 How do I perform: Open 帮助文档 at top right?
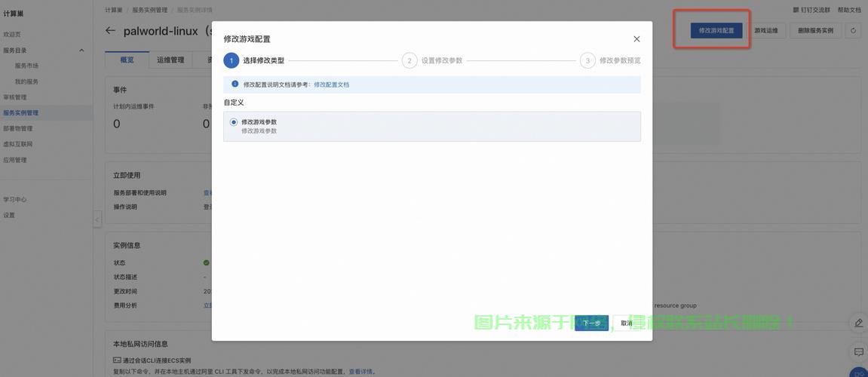tap(849, 10)
